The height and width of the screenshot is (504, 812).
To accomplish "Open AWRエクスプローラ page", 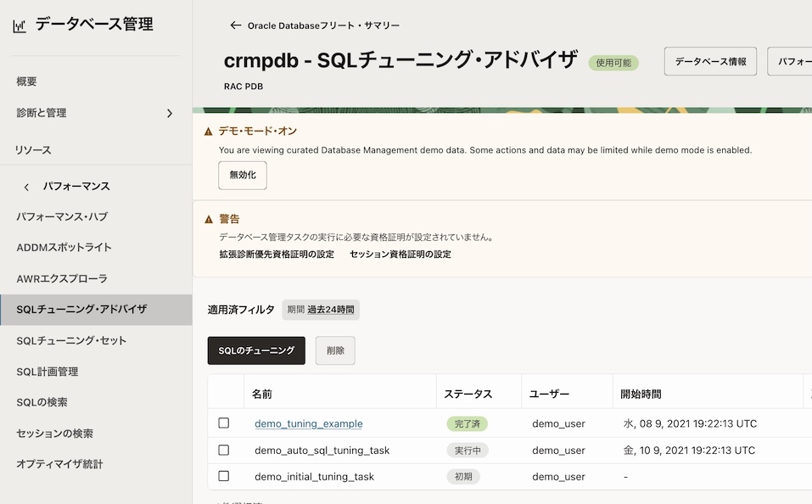I will 62,278.
